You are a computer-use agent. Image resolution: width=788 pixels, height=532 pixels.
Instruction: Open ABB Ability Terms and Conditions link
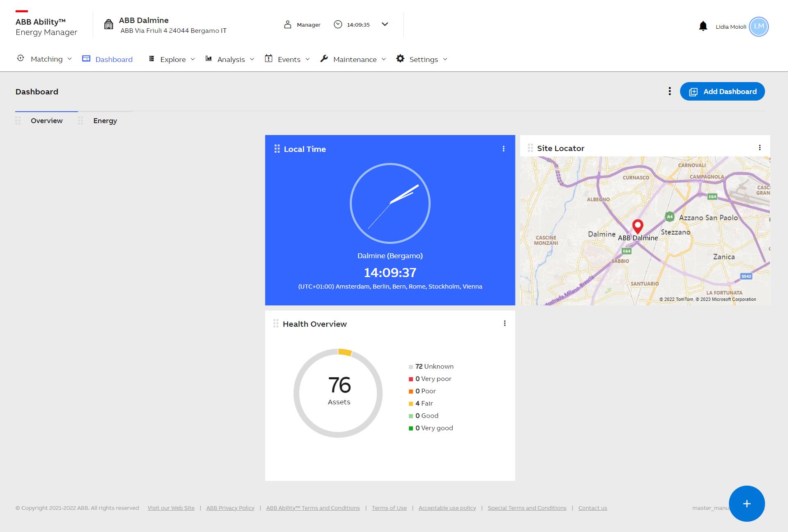pyautogui.click(x=313, y=508)
